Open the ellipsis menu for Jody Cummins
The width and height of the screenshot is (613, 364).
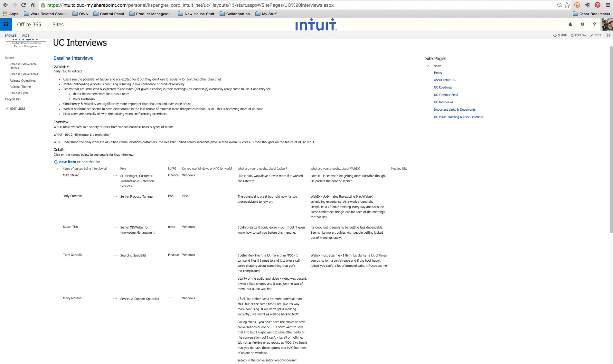click(x=115, y=196)
